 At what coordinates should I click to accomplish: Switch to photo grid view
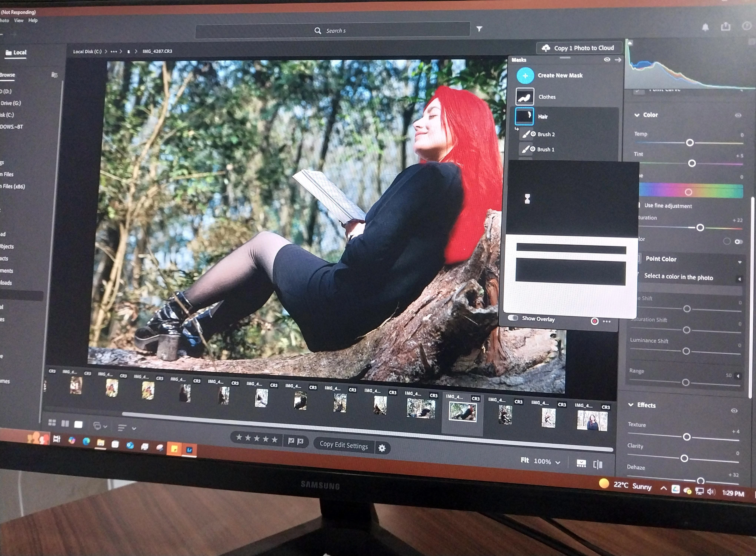(x=52, y=423)
